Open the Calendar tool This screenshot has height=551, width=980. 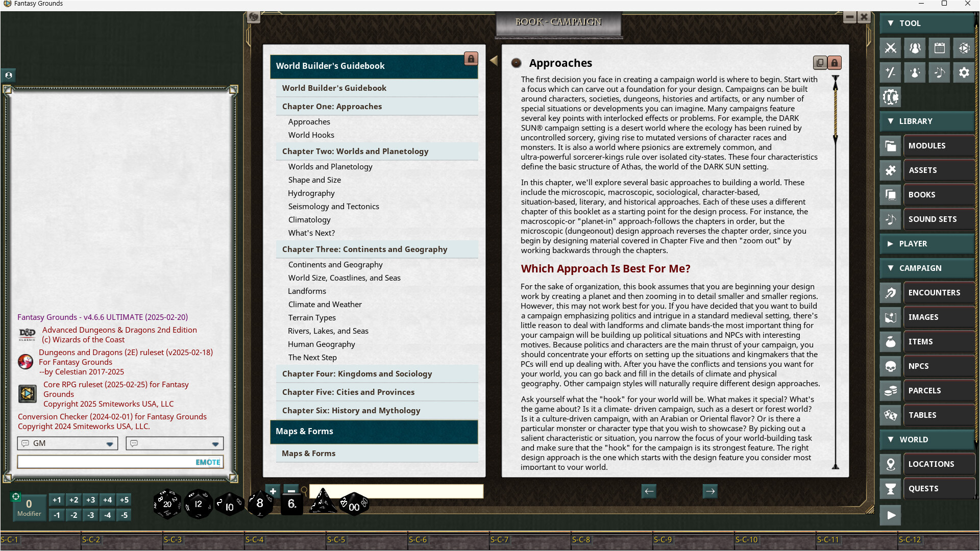(x=939, y=48)
